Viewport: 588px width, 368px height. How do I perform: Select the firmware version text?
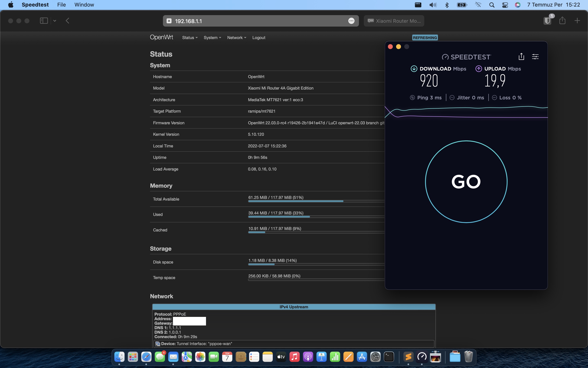(x=316, y=123)
